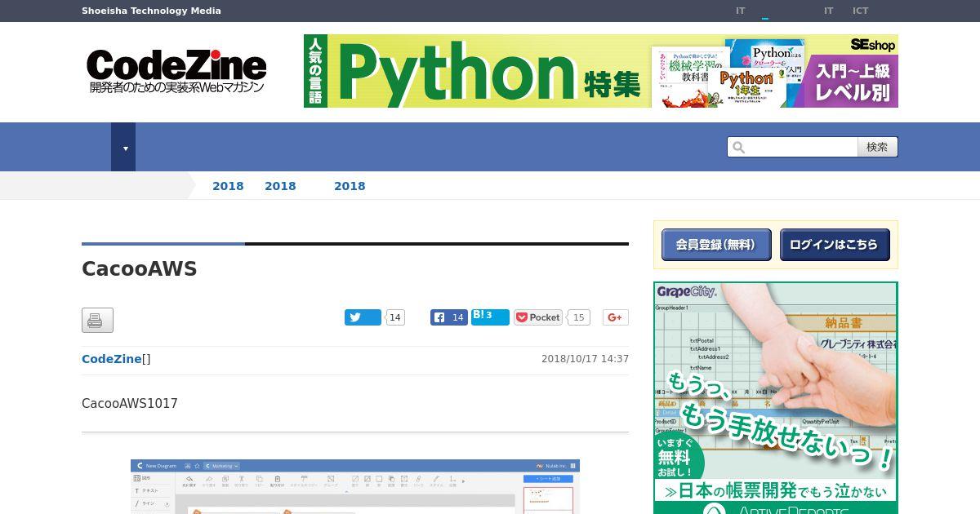Click the 検索 search button
This screenshot has height=514, width=980.
coord(877,147)
